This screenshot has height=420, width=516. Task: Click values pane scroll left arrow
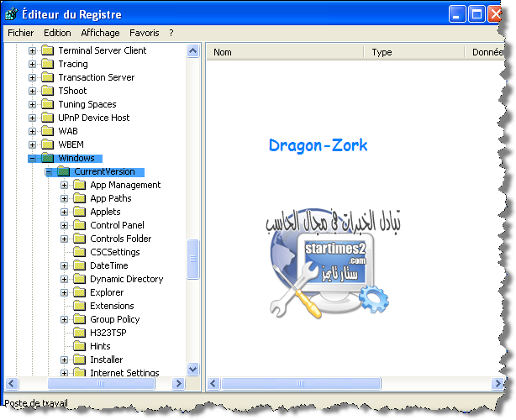click(x=213, y=383)
